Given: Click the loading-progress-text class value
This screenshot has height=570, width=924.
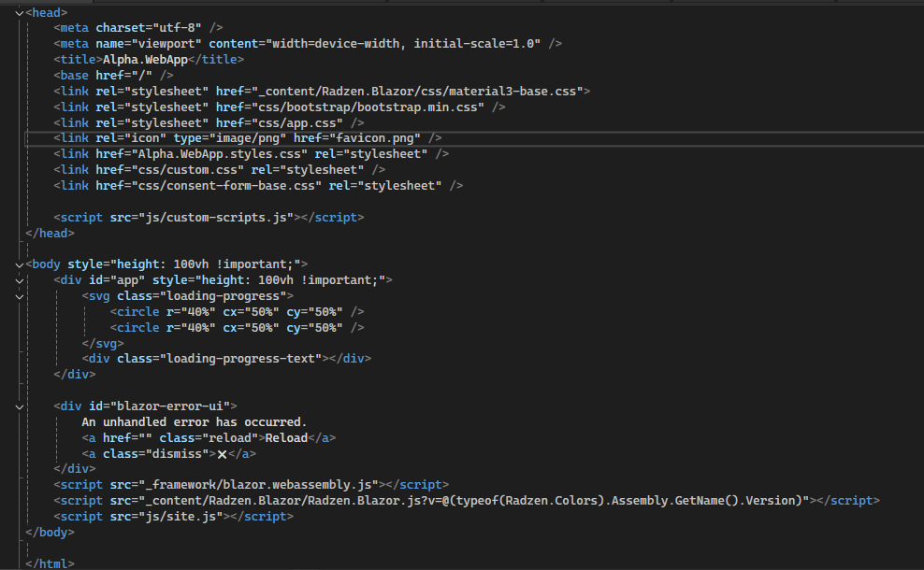Looking at the screenshot, I should (240, 359).
